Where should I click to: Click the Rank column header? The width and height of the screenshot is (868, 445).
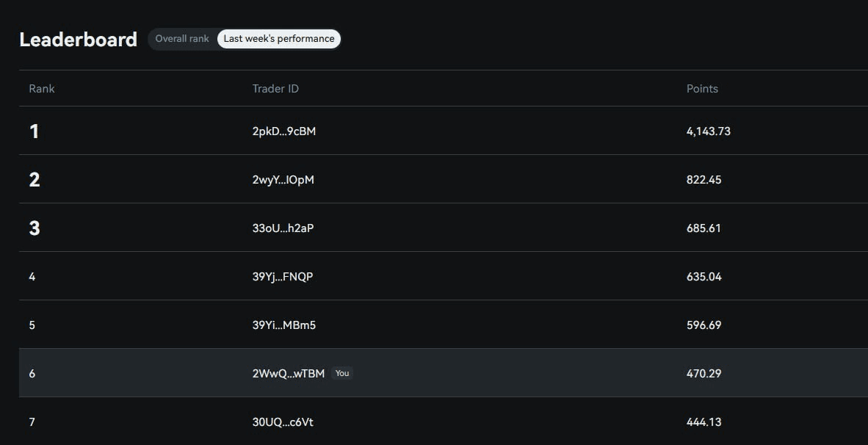point(42,89)
